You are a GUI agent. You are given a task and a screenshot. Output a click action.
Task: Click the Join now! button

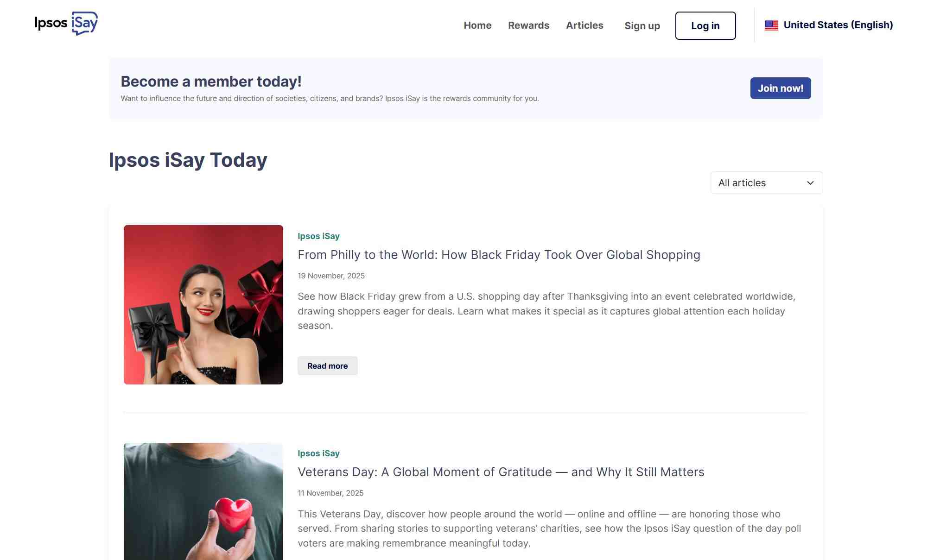780,88
